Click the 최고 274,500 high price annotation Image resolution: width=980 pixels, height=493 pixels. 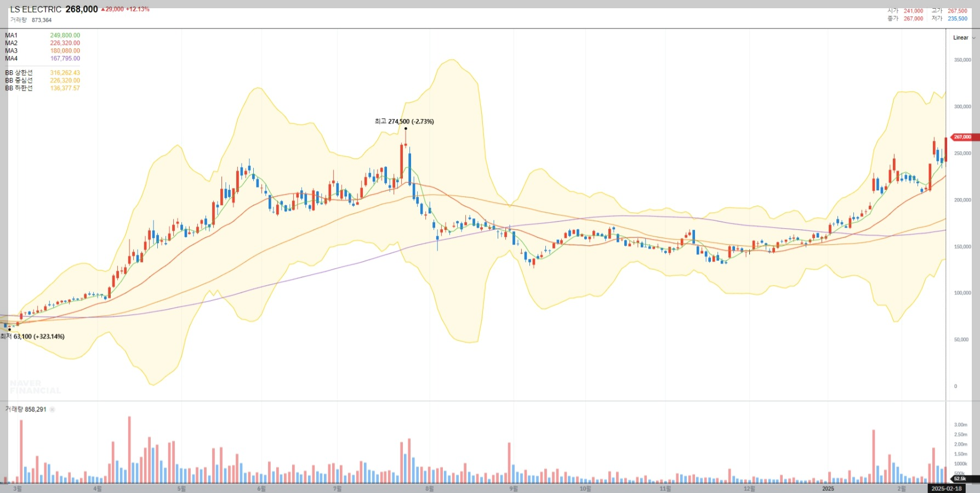click(x=404, y=122)
